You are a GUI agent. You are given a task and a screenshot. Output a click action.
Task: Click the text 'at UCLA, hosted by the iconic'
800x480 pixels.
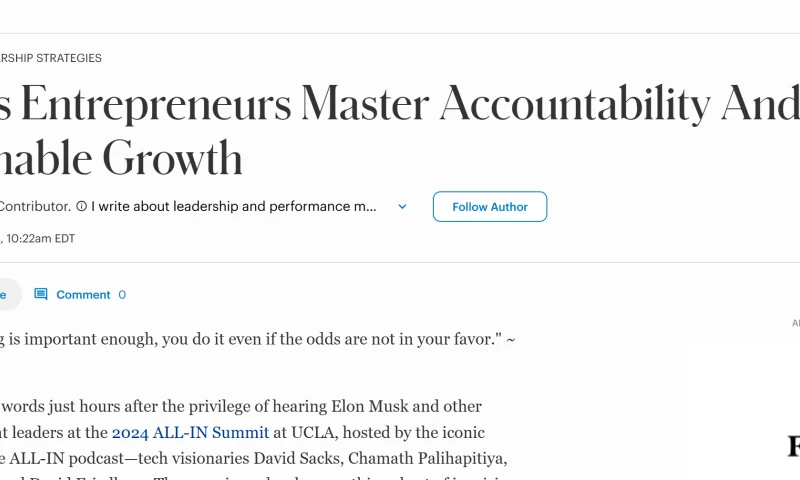379,433
